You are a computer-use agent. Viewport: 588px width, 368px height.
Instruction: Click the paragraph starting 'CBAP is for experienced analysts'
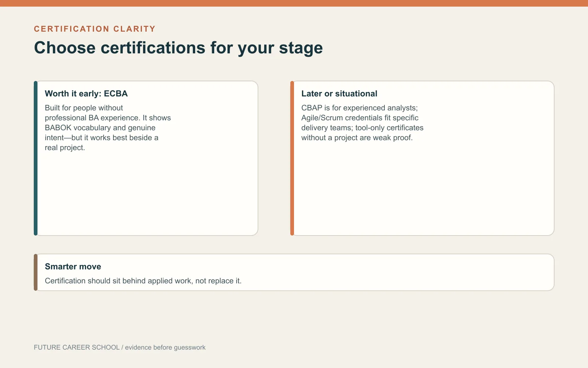362,123
